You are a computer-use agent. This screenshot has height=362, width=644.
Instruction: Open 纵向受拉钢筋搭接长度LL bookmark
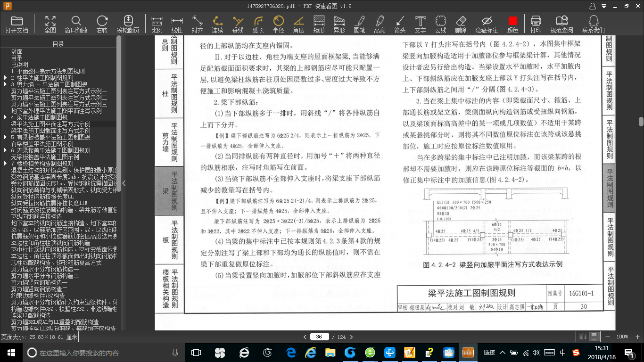click(42, 197)
